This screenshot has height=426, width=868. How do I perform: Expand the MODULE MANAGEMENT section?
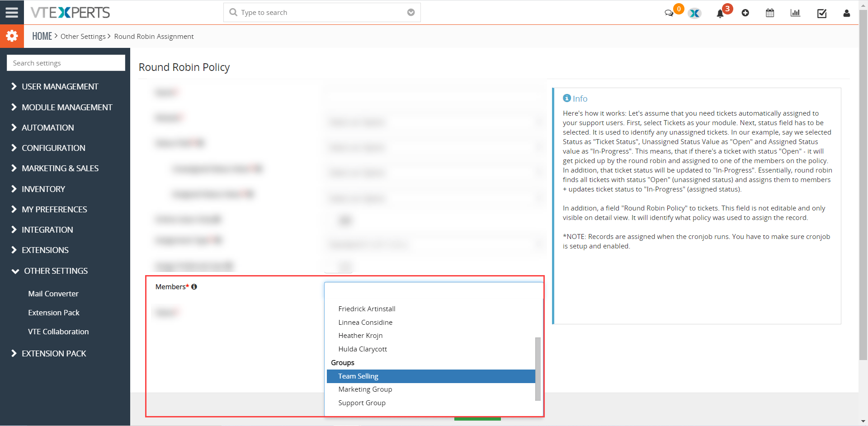(66, 107)
